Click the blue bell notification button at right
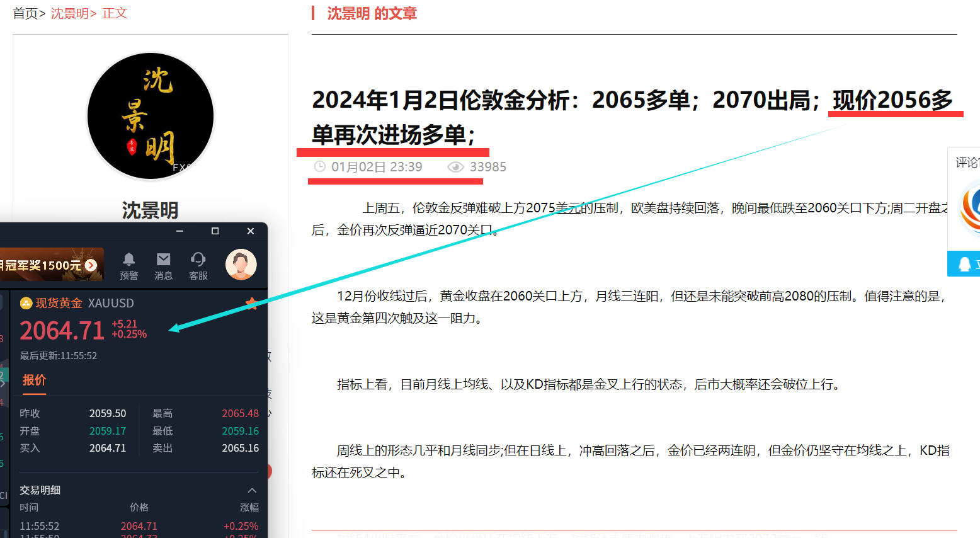Image resolution: width=980 pixels, height=538 pixels. 964,263
